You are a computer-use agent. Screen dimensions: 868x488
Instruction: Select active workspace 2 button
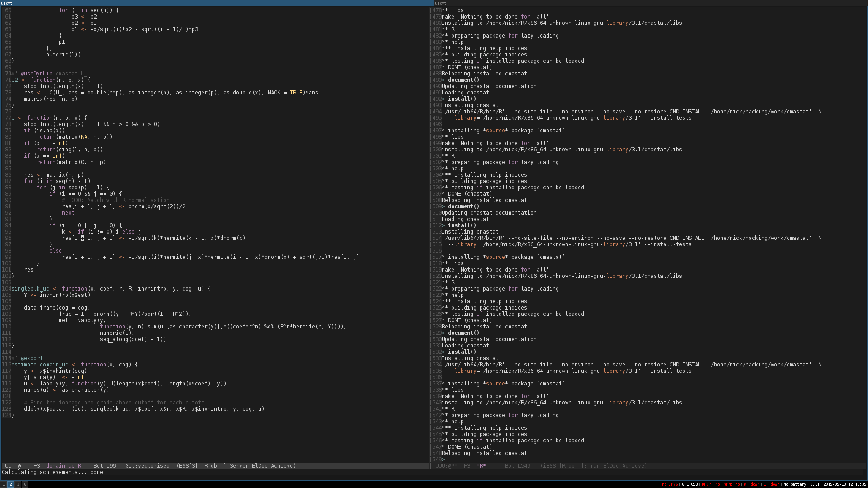point(11,484)
